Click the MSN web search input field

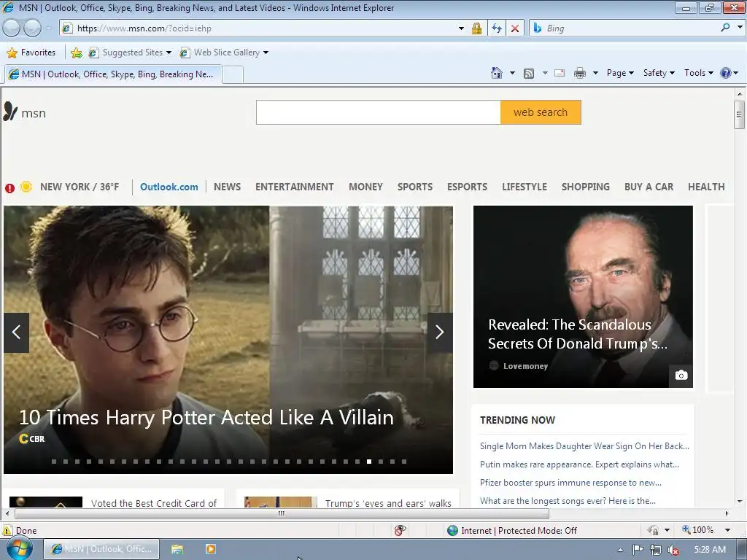click(379, 112)
